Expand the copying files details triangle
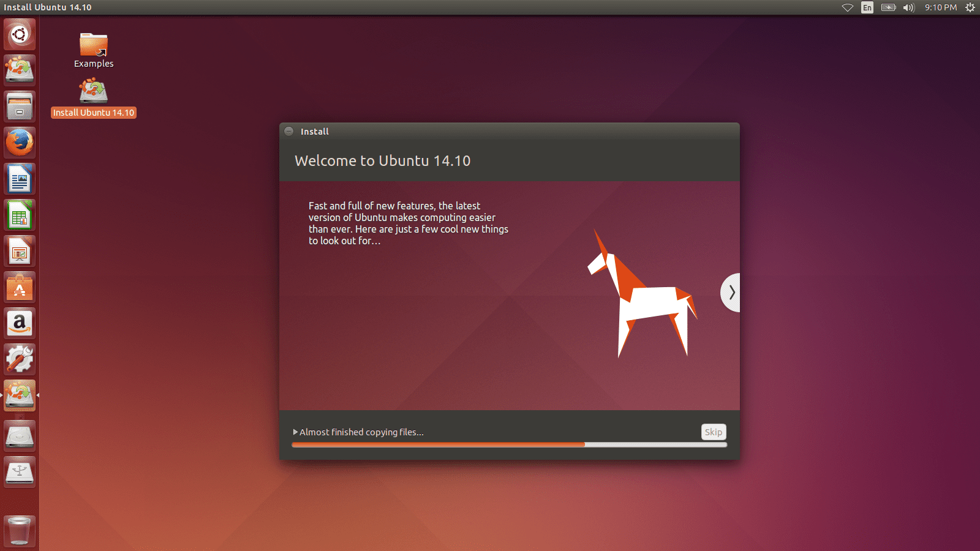Image resolution: width=980 pixels, height=551 pixels. [295, 432]
